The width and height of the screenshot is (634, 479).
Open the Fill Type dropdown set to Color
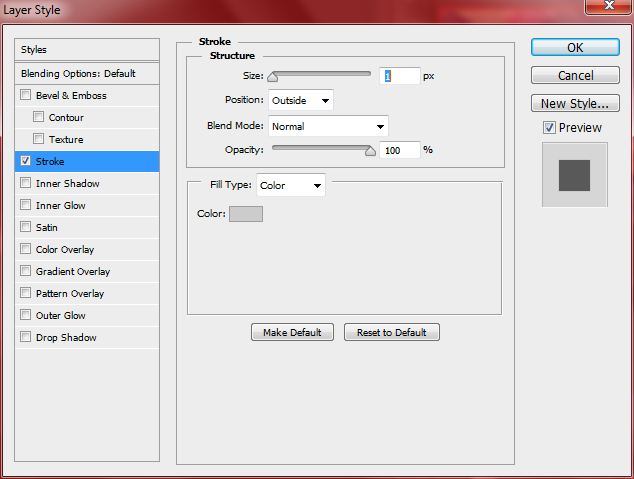click(x=291, y=186)
